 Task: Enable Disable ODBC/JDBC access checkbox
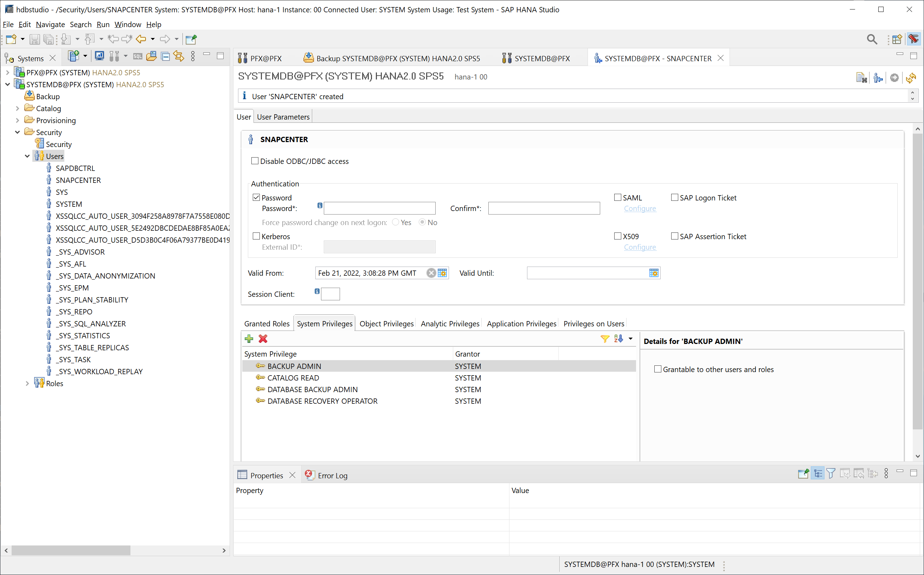tap(255, 161)
